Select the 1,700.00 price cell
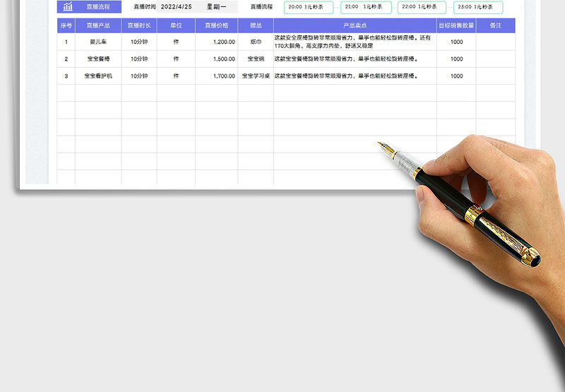 click(x=216, y=76)
